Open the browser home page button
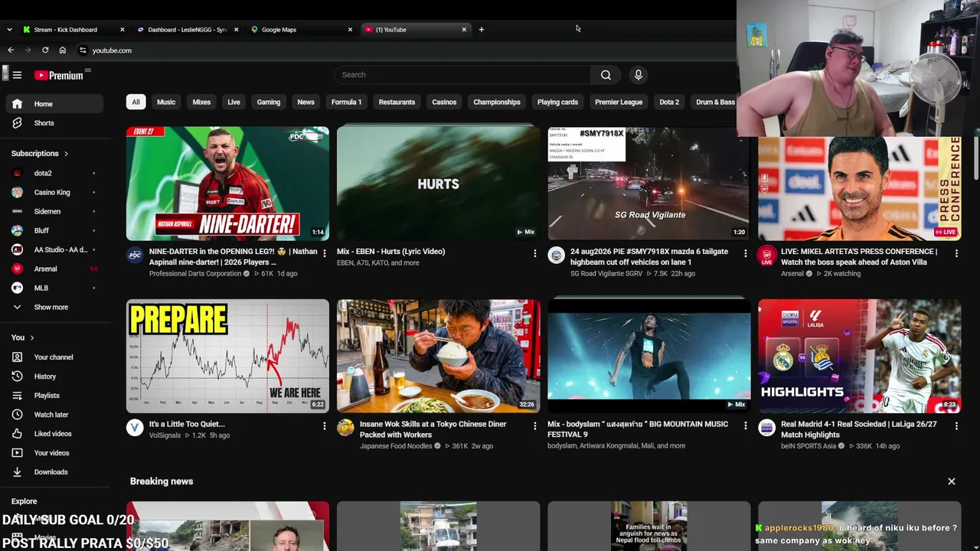The height and width of the screenshot is (551, 980). (63, 51)
